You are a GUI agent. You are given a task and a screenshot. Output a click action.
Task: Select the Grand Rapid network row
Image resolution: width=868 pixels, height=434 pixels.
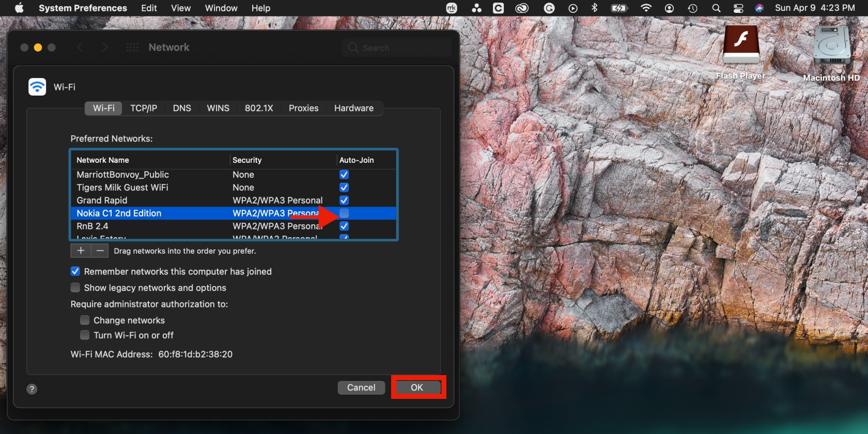(234, 200)
